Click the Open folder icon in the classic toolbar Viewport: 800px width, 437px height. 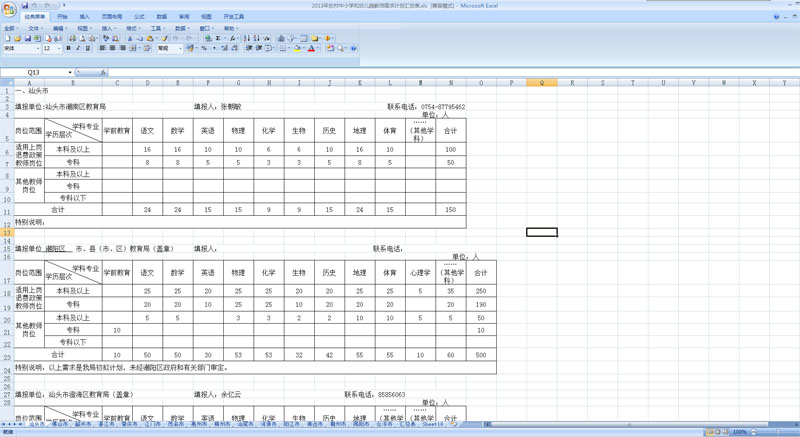coord(17,38)
